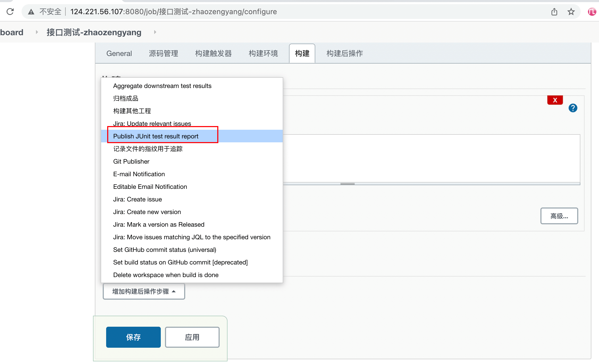This screenshot has height=364, width=599.
Task: Toggle the 增加构建后操作步骤 dropdown
Action: click(144, 291)
